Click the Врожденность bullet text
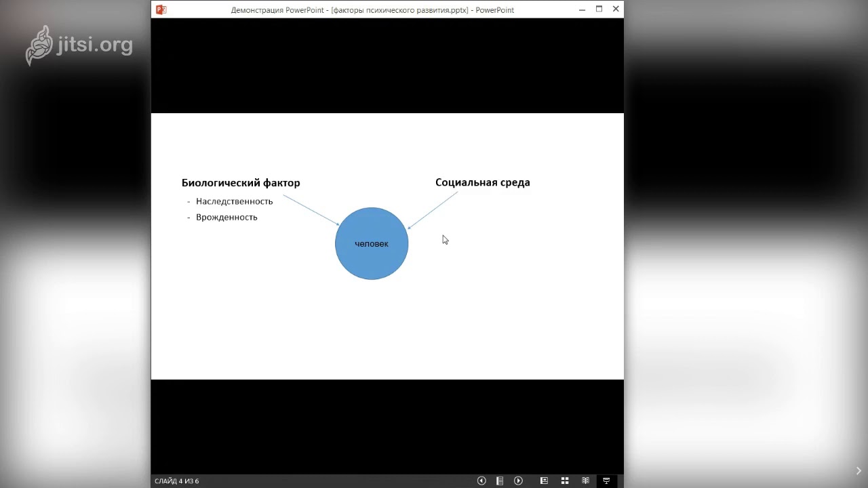Image resolution: width=868 pixels, height=488 pixels. point(226,218)
